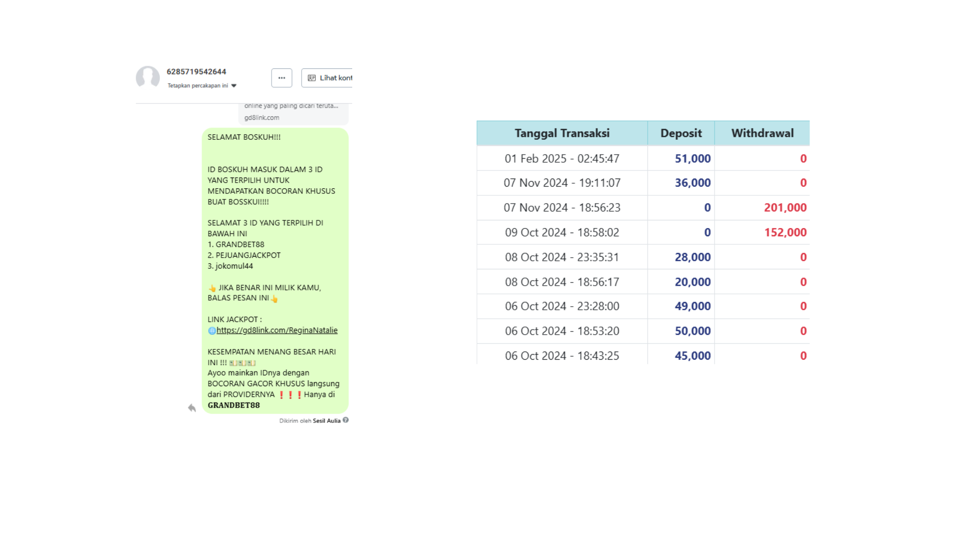Click the contact card icon beside Lihat kontak
This screenshot has width=980, height=551.
tap(311, 78)
